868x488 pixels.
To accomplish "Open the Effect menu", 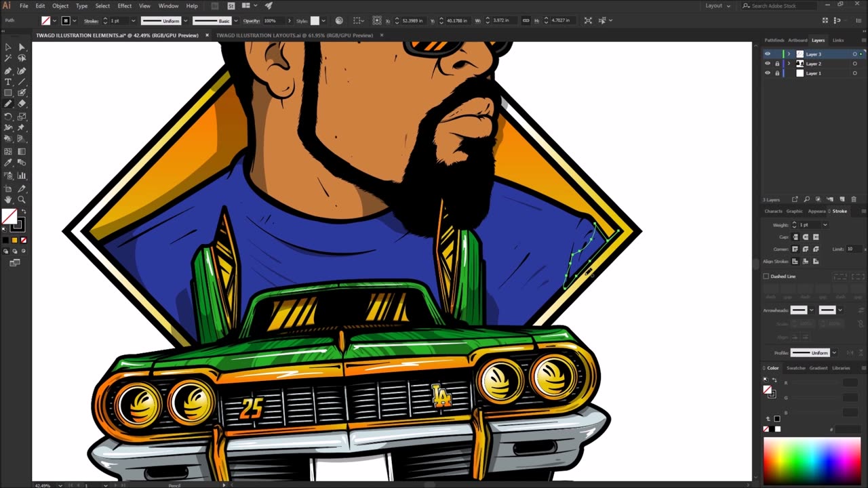I will 125,5.
